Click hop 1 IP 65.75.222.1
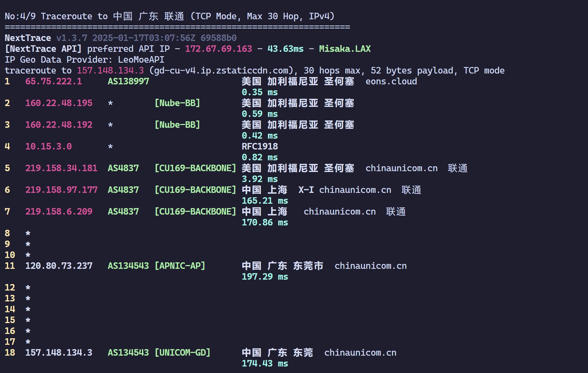This screenshot has height=373, width=588. [x=53, y=81]
